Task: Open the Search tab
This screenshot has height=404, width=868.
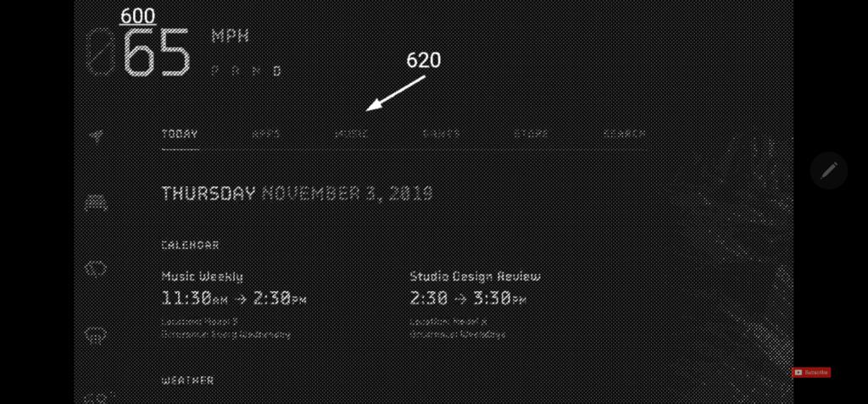Action: pos(625,134)
